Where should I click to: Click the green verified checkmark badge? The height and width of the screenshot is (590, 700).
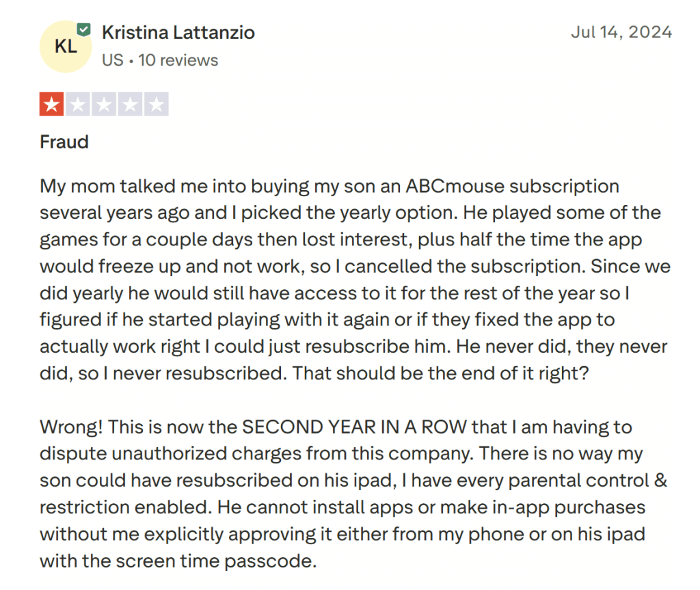pos(84,29)
